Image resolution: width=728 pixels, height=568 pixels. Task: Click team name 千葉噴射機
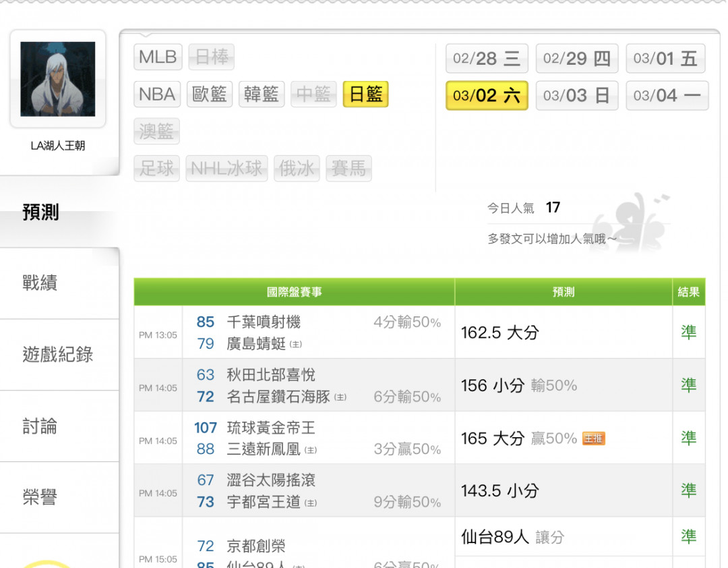(x=264, y=322)
